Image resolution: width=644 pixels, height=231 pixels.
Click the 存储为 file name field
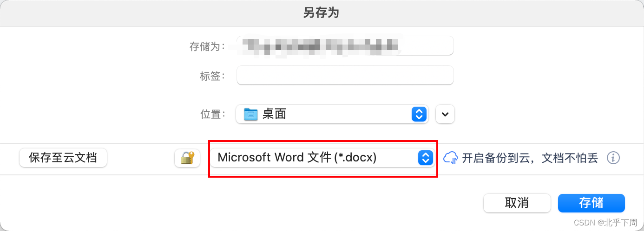tap(345, 45)
